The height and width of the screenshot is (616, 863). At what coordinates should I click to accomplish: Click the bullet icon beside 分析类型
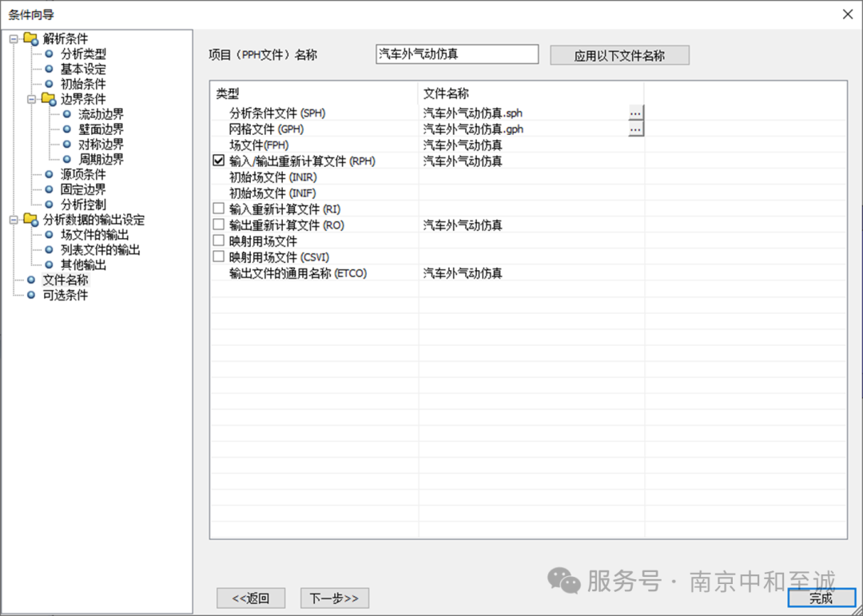49,54
